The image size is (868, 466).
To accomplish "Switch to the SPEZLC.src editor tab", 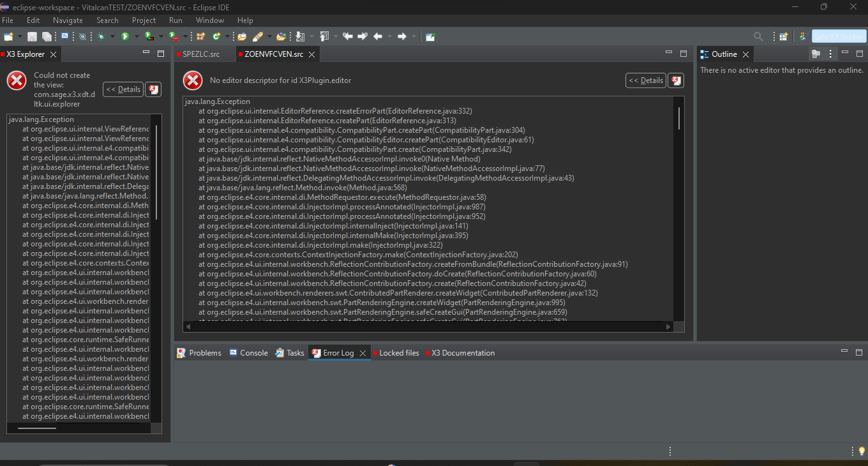I will click(201, 54).
